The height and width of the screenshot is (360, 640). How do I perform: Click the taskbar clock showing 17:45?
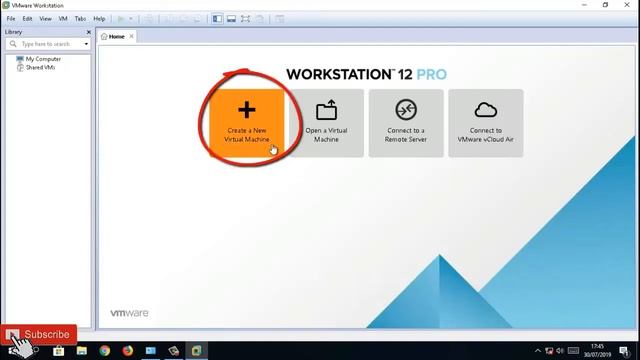(597, 351)
